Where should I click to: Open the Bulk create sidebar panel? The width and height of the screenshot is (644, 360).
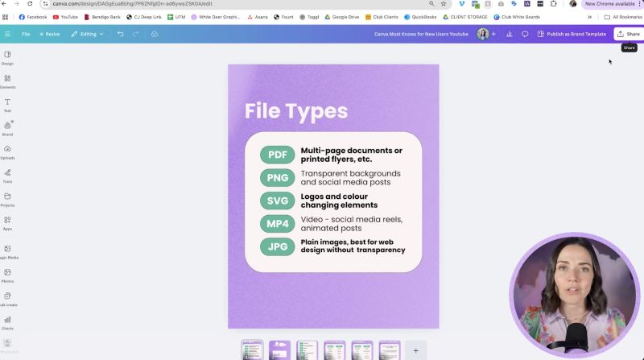pyautogui.click(x=8, y=300)
